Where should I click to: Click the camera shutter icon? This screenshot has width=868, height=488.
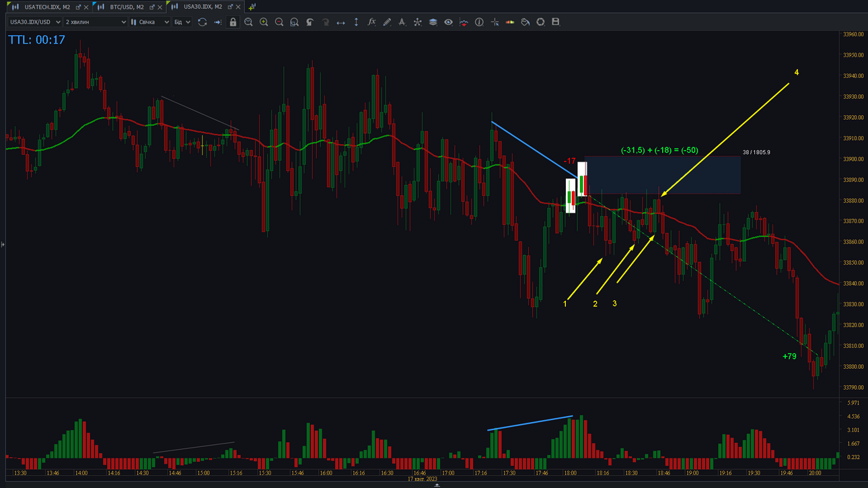(540, 22)
